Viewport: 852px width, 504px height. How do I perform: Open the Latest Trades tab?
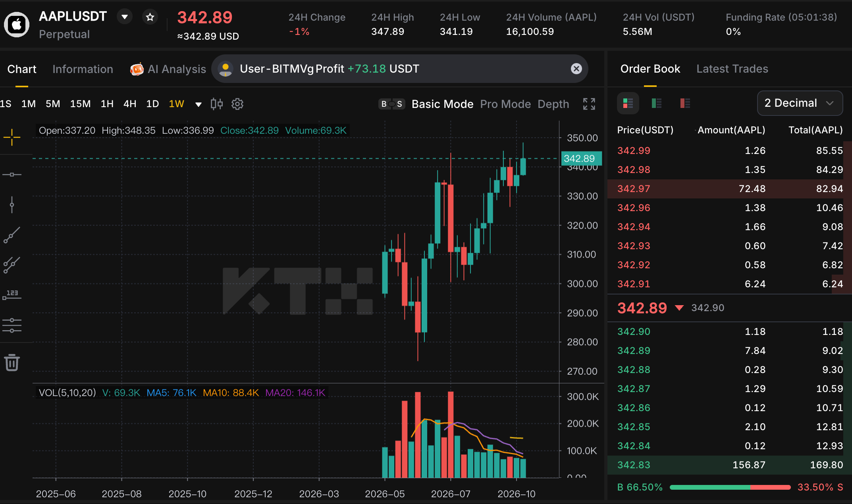tap(732, 69)
